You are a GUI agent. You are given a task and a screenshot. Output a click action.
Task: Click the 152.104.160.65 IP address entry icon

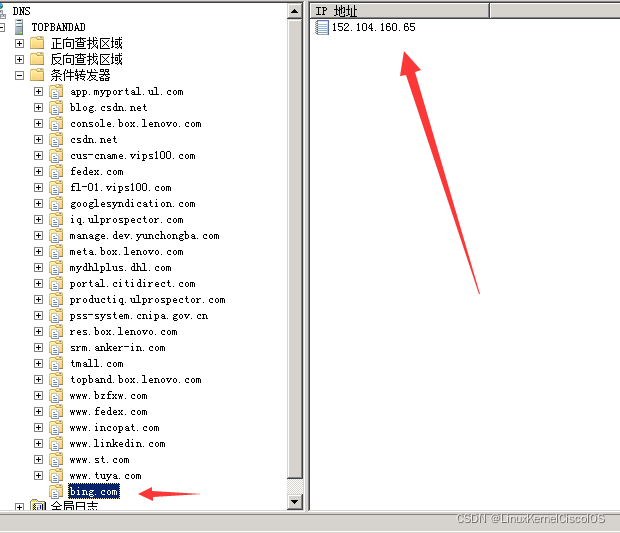pos(321,27)
